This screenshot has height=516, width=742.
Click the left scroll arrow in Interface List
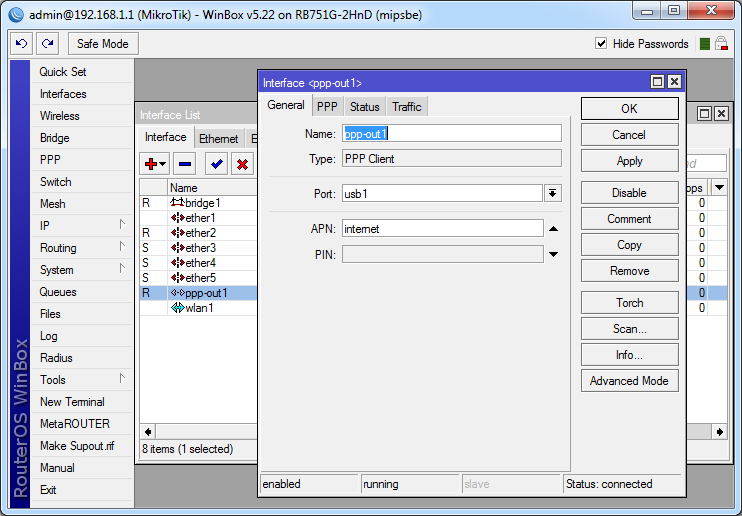(x=148, y=432)
